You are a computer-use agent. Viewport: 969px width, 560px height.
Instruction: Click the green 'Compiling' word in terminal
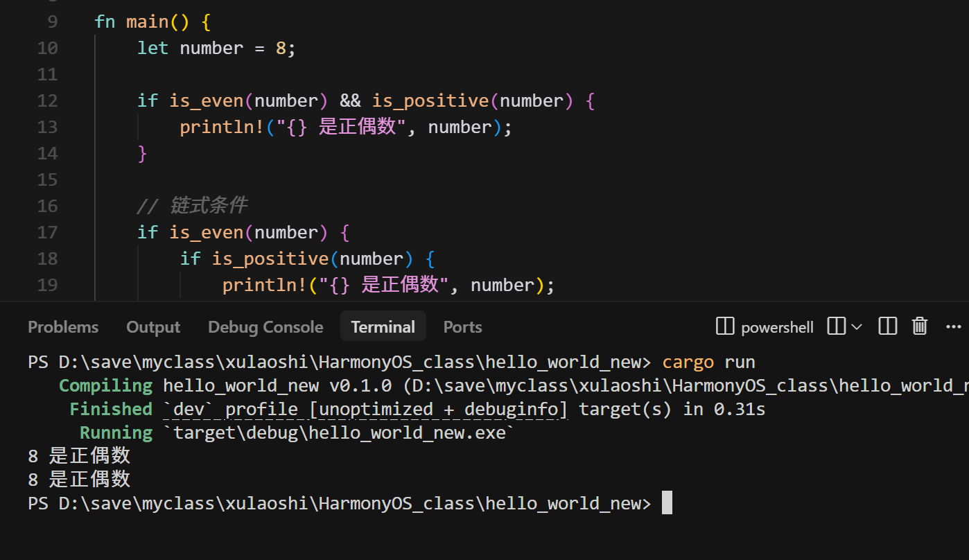(105, 385)
